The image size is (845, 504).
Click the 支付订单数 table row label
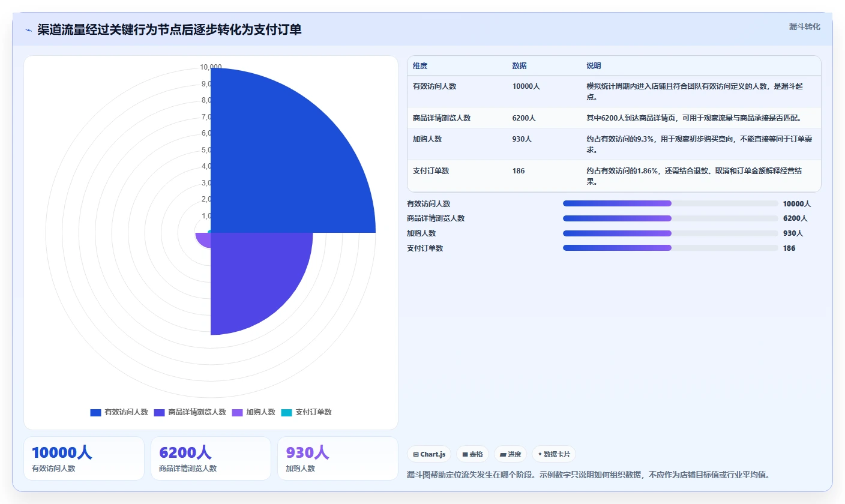click(431, 171)
